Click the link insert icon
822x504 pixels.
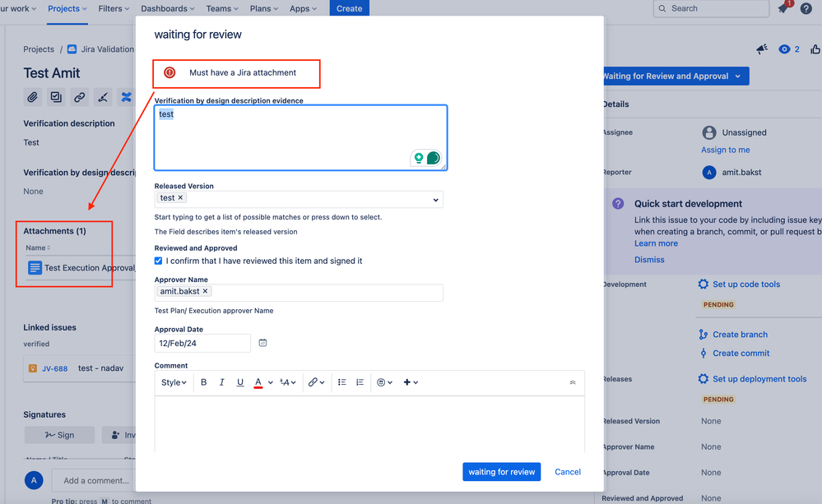[x=316, y=382]
